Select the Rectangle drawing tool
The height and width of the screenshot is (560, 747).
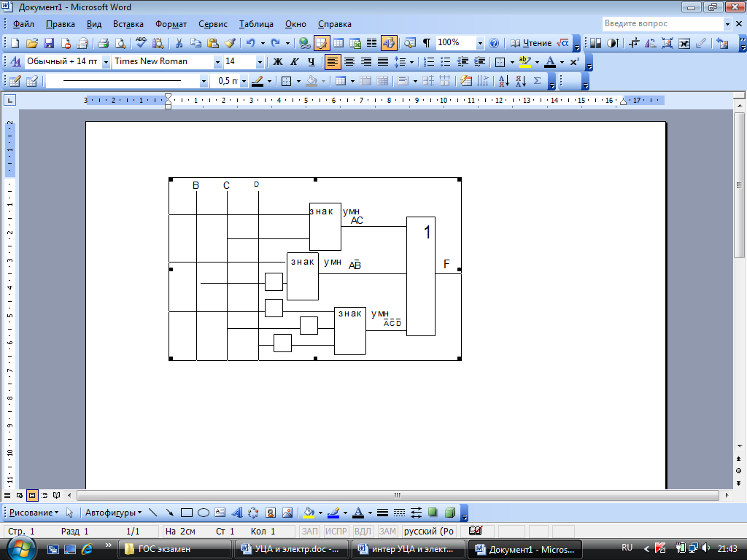coord(187,513)
